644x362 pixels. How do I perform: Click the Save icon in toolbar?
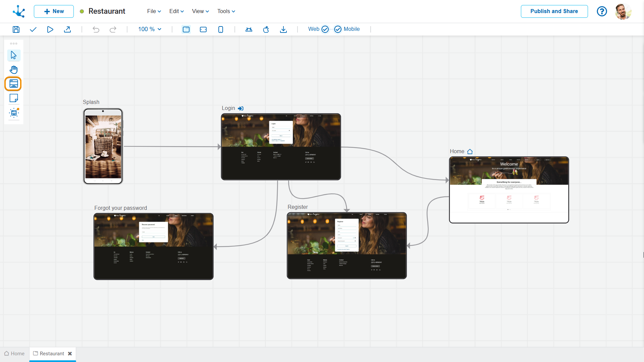coord(16,29)
